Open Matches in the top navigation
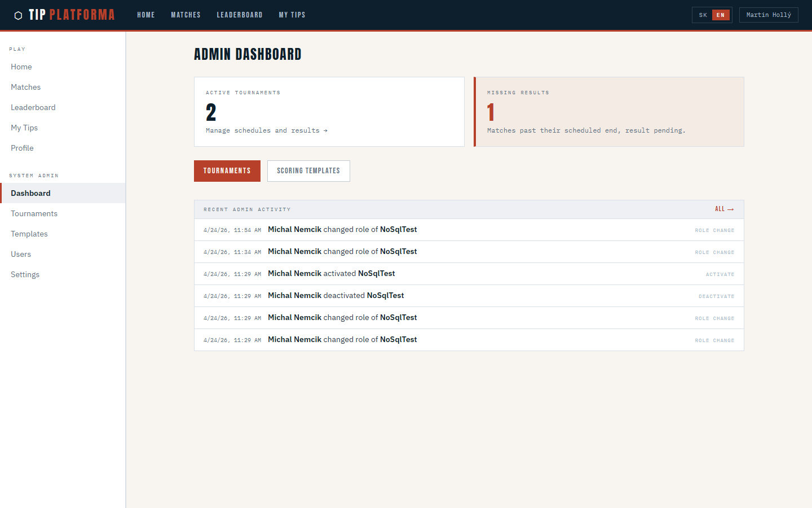Image resolution: width=812 pixels, height=508 pixels. pos(186,15)
